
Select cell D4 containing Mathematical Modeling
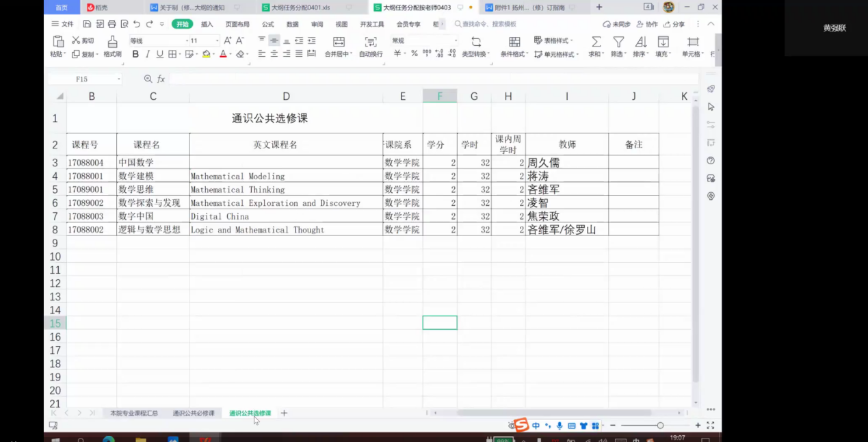click(x=286, y=176)
